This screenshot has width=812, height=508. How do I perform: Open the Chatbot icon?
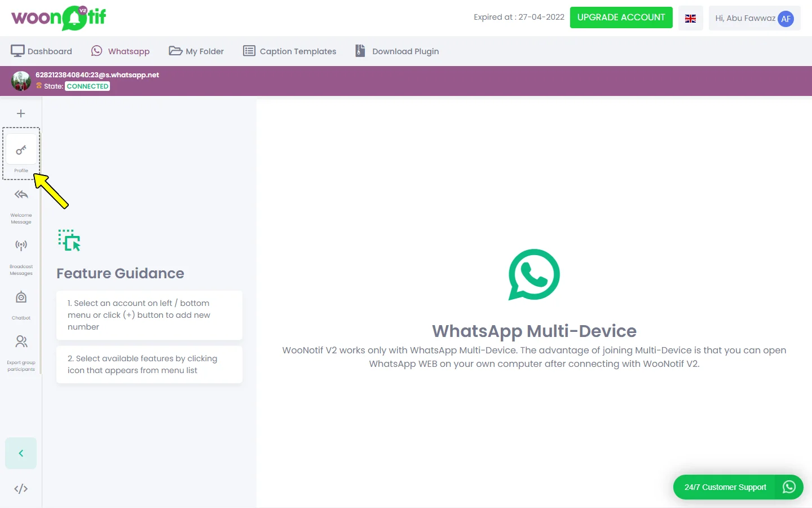(x=21, y=297)
